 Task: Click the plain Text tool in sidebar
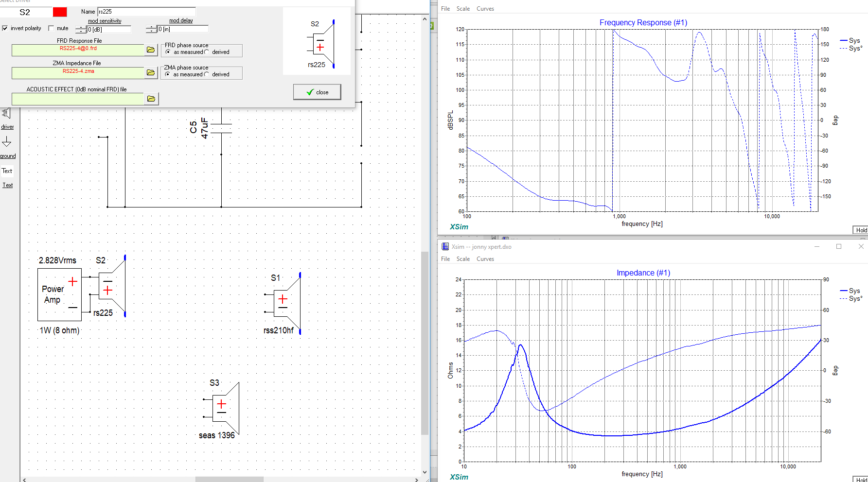click(7, 171)
